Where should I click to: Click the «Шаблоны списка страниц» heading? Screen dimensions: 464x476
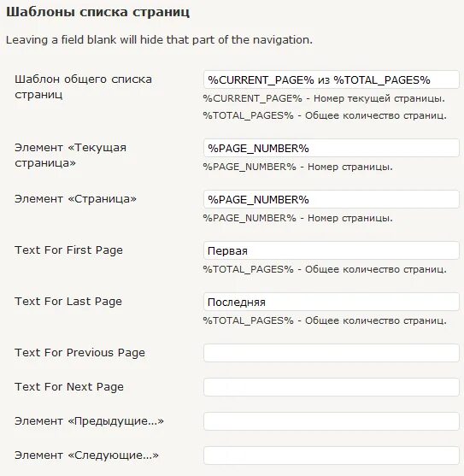97,12
